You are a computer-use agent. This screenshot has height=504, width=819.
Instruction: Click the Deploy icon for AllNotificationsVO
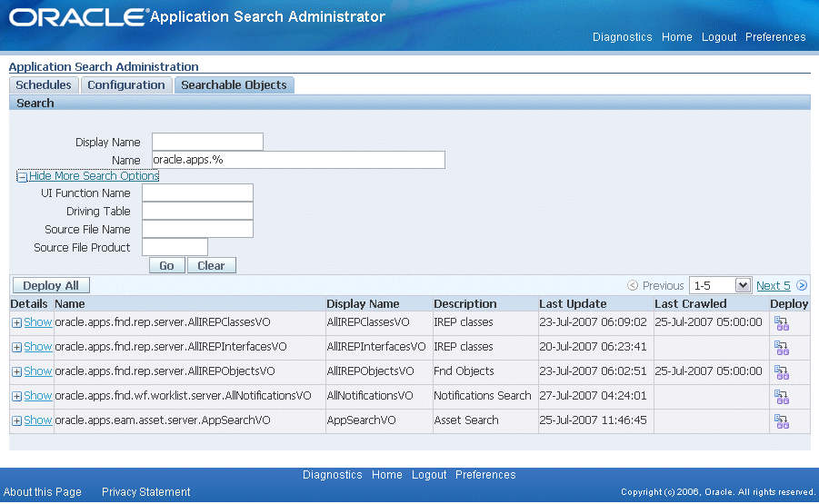[782, 397]
